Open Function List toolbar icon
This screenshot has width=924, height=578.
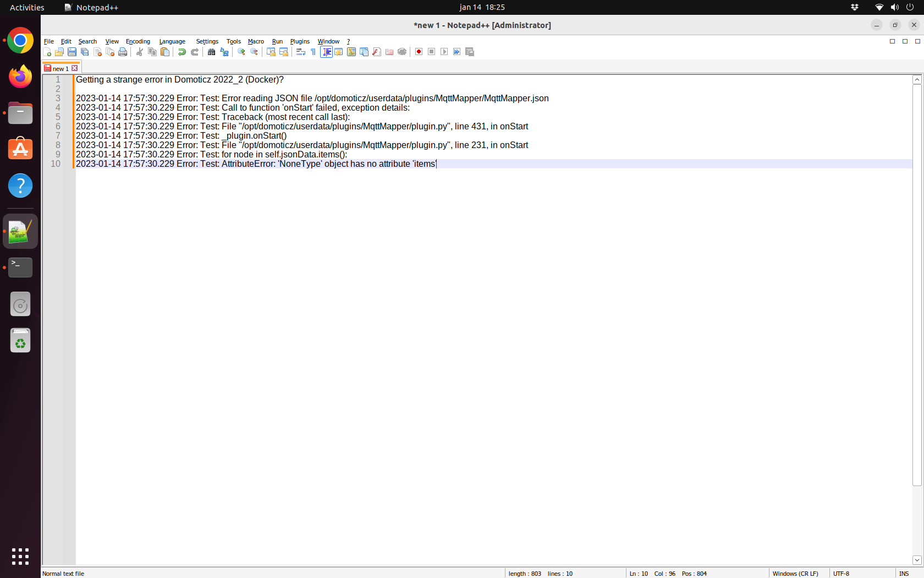pos(377,52)
